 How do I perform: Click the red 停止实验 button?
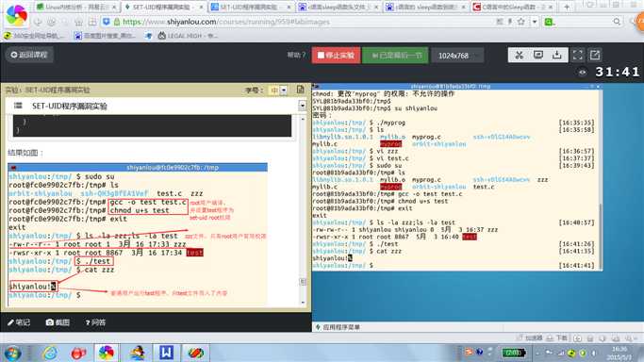click(x=336, y=55)
